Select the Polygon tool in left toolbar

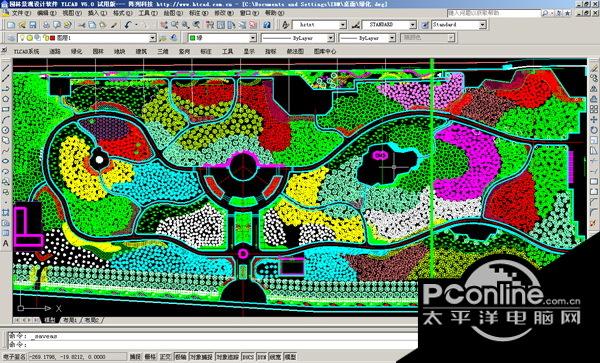click(x=6, y=99)
